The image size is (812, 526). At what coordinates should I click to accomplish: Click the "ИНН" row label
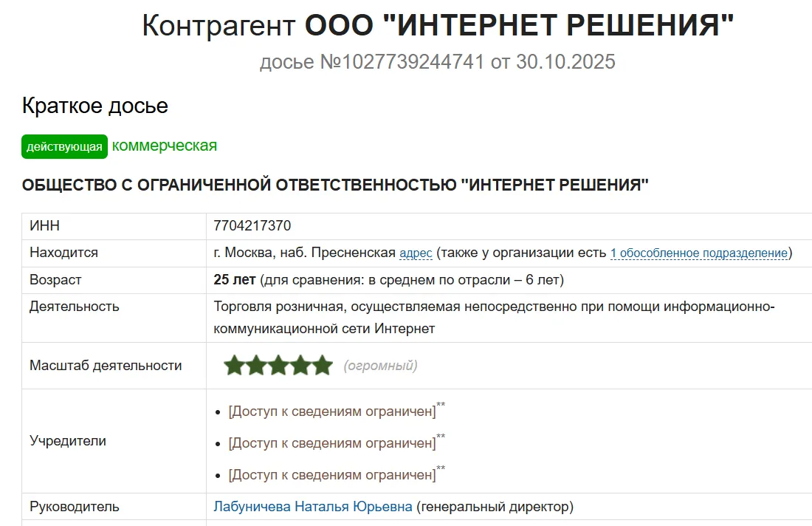click(x=44, y=225)
